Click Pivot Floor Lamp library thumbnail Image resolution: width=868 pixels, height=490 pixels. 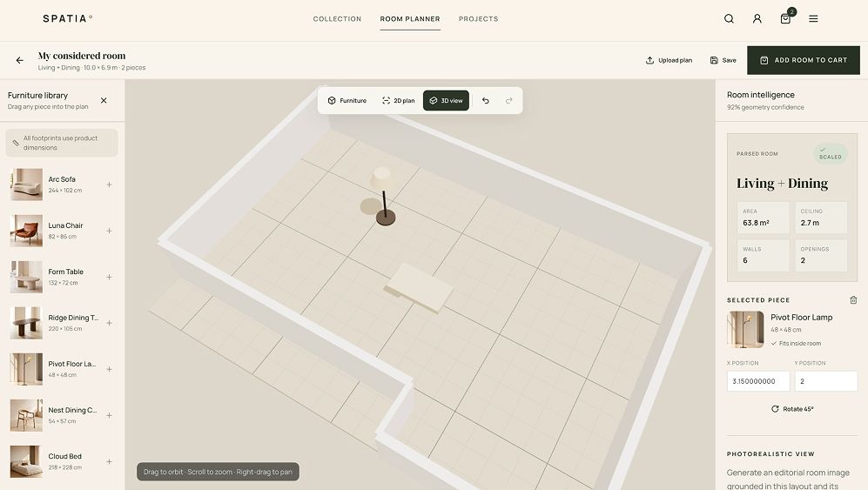click(x=26, y=369)
